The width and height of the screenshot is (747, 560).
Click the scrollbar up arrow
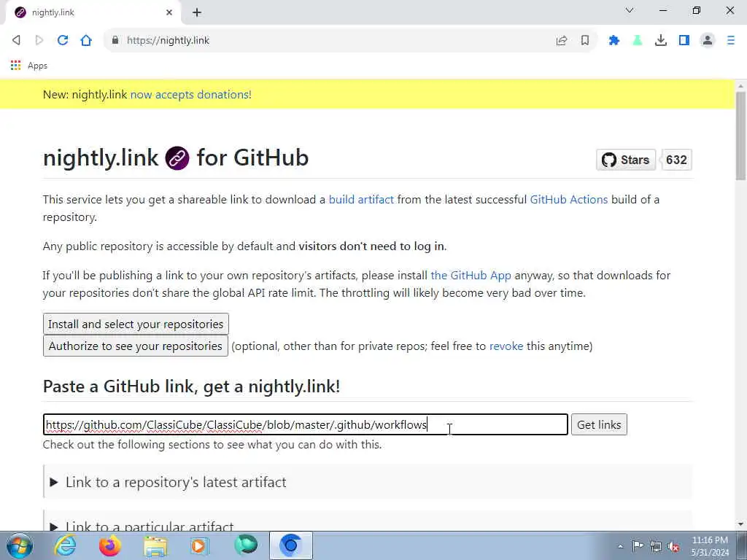pos(740,86)
